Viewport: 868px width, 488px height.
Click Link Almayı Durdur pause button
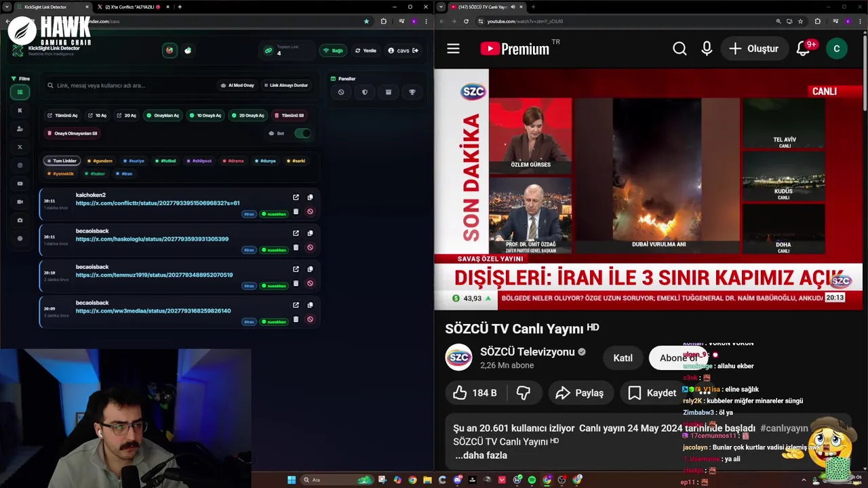pos(285,85)
